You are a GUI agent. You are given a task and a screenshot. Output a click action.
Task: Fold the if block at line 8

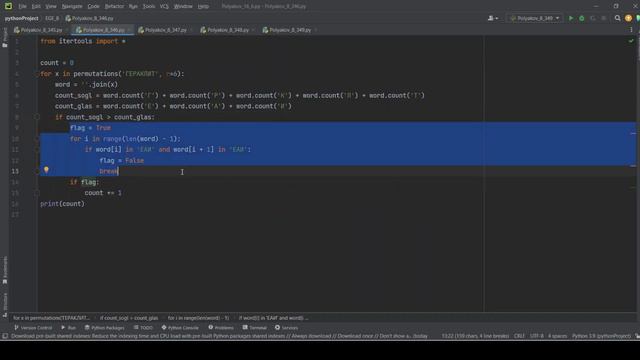tap(37, 117)
